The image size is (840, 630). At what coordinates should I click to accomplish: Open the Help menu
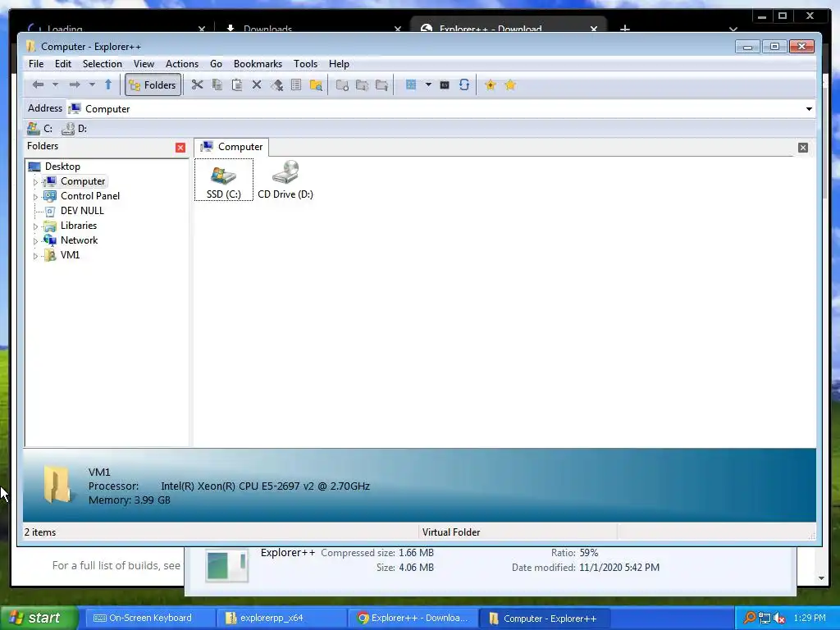(339, 64)
